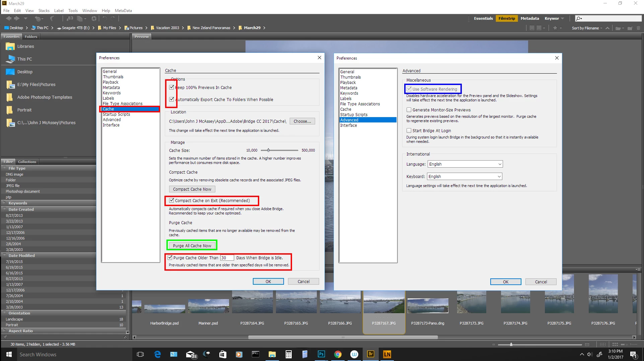Expand the workspace list arrow after Keywor
Image resolution: width=644 pixels, height=361 pixels.
[562, 18]
